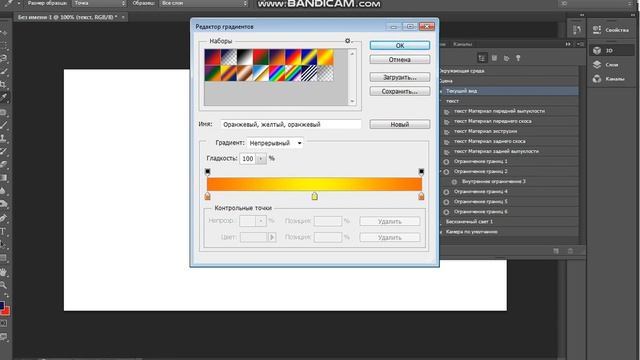This screenshot has height=360, width=640.
Task: Select Бесконечный свет 1 row
Action: tap(509, 222)
